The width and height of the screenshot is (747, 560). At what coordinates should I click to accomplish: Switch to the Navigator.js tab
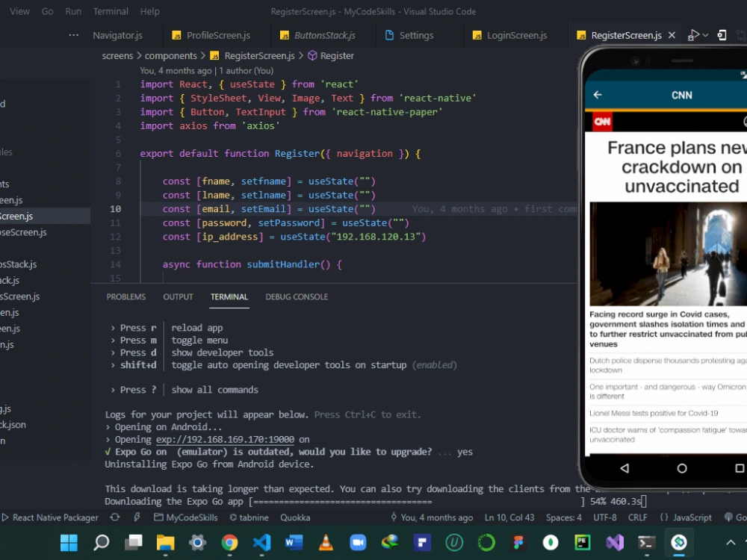tap(117, 35)
